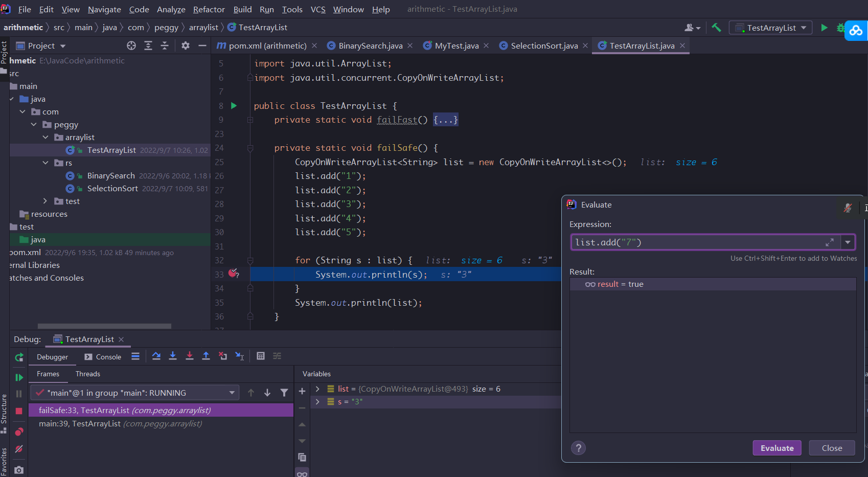Click the Step Out icon
The image size is (868, 477).
pos(206,356)
